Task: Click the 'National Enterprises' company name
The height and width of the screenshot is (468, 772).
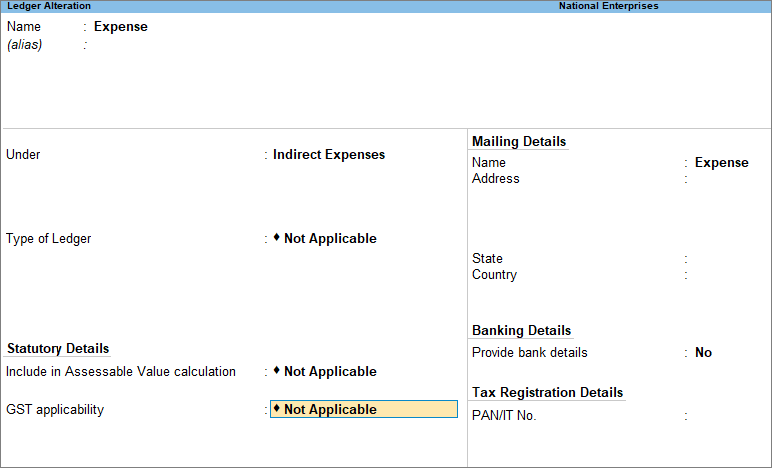Action: [608, 6]
